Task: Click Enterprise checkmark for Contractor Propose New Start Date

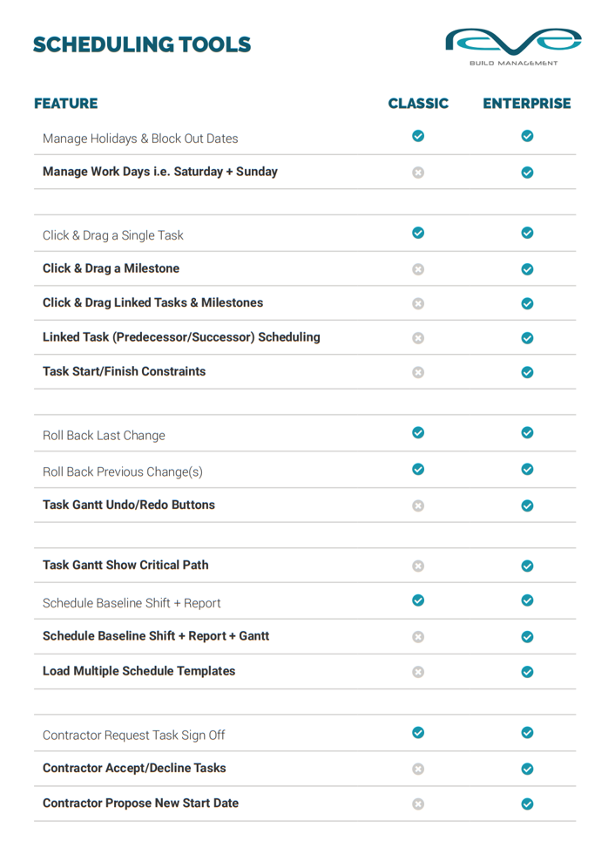Action: 527,804
